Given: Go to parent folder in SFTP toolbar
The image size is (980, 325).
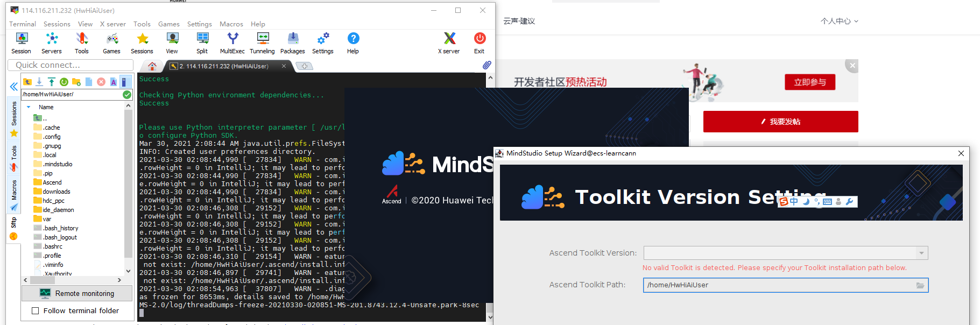Looking at the screenshot, I should tap(27, 82).
